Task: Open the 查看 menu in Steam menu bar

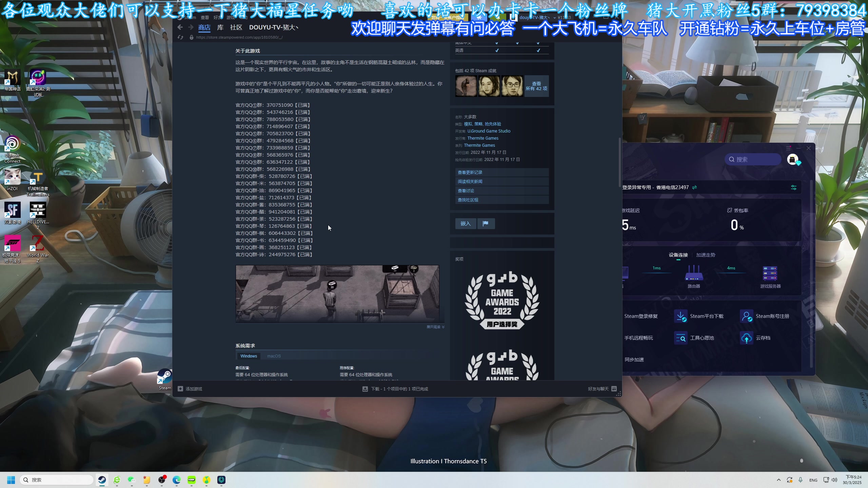Action: coord(205,18)
